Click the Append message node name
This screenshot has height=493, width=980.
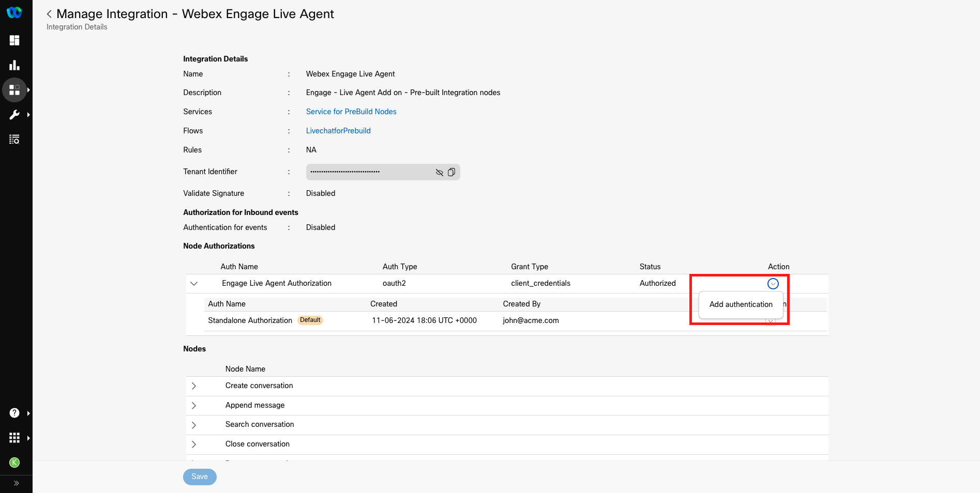tap(255, 405)
